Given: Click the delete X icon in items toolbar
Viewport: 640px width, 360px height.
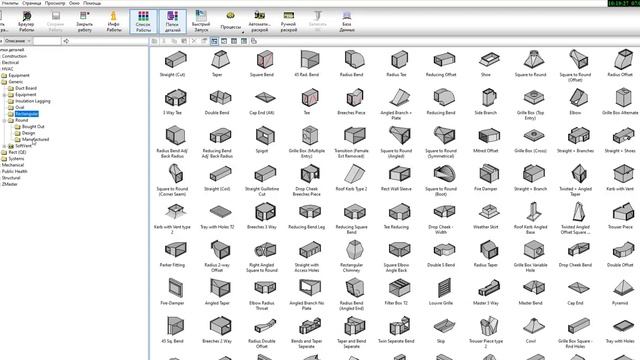Looking at the screenshot, I should [194, 41].
